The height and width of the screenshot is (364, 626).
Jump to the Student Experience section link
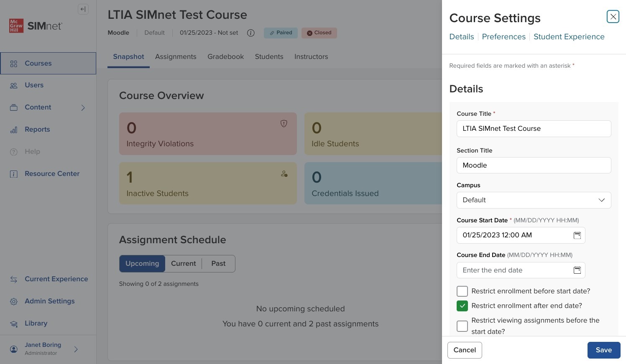569,37
